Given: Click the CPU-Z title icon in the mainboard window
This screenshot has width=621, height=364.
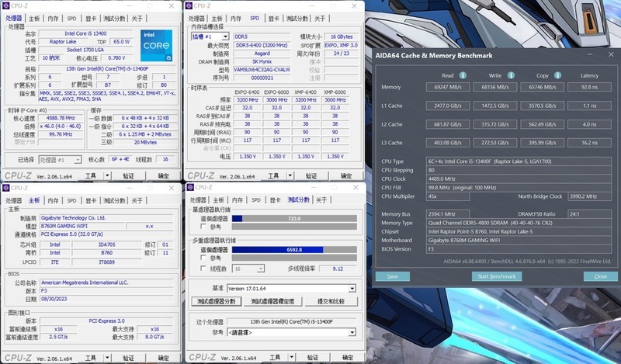Looking at the screenshot, I should 6,187.
